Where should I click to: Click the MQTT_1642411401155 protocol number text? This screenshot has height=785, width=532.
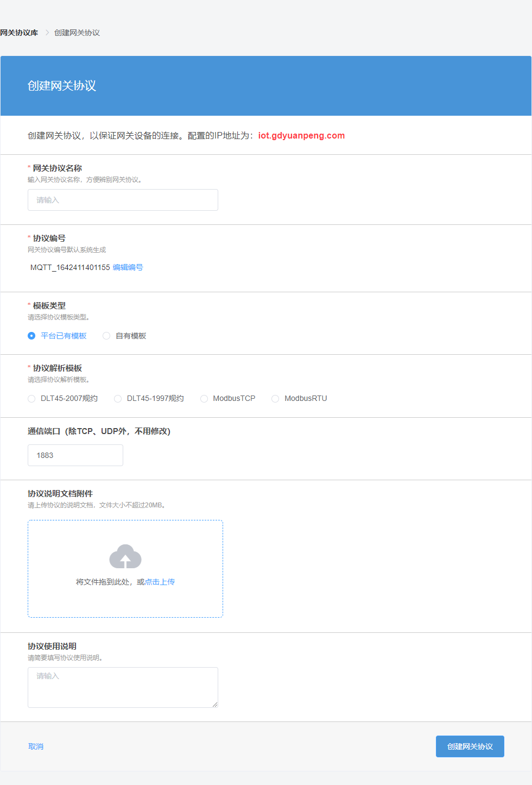(70, 267)
